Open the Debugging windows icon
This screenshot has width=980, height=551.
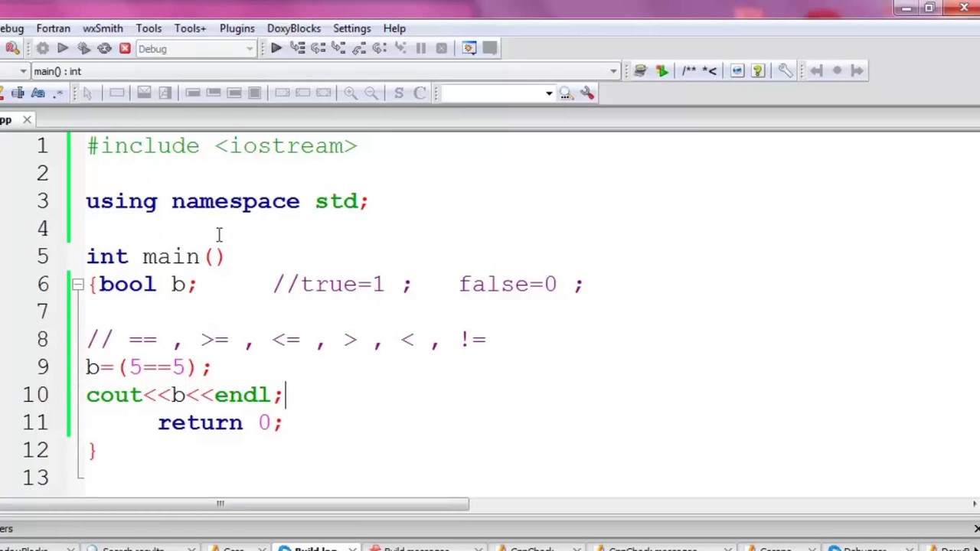coord(469,48)
